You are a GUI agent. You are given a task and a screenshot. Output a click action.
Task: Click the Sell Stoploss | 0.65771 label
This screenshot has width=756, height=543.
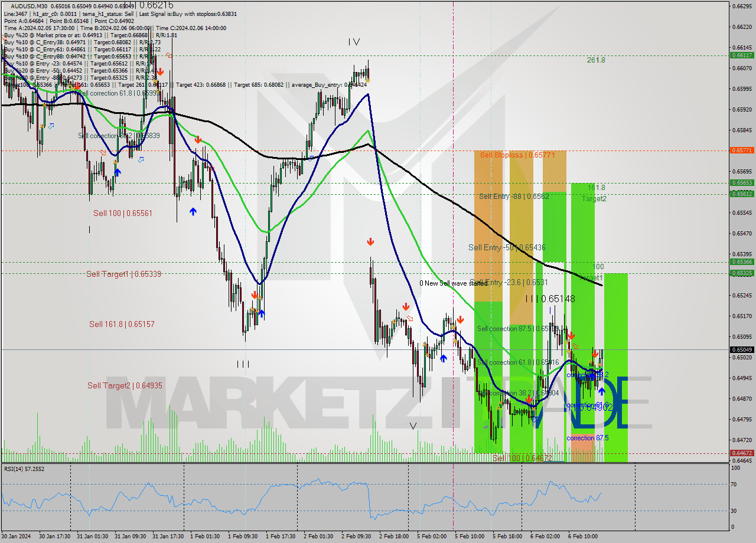pos(517,155)
